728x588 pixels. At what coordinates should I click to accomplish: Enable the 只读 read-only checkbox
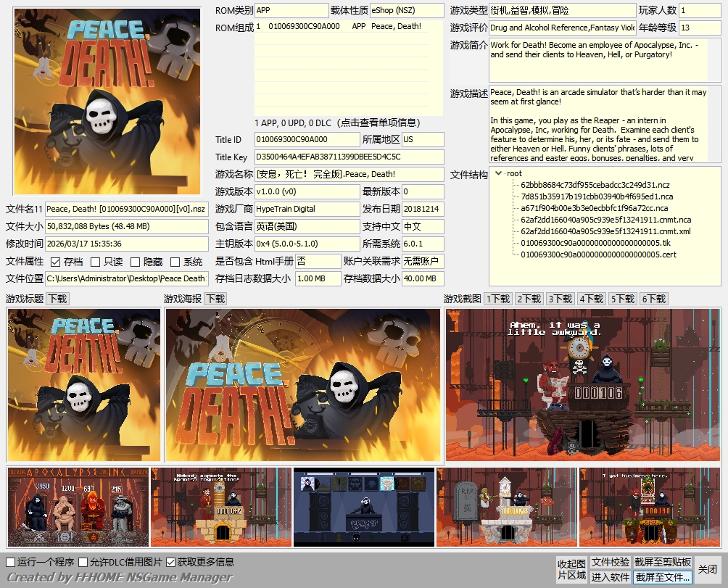pyautogui.click(x=96, y=262)
